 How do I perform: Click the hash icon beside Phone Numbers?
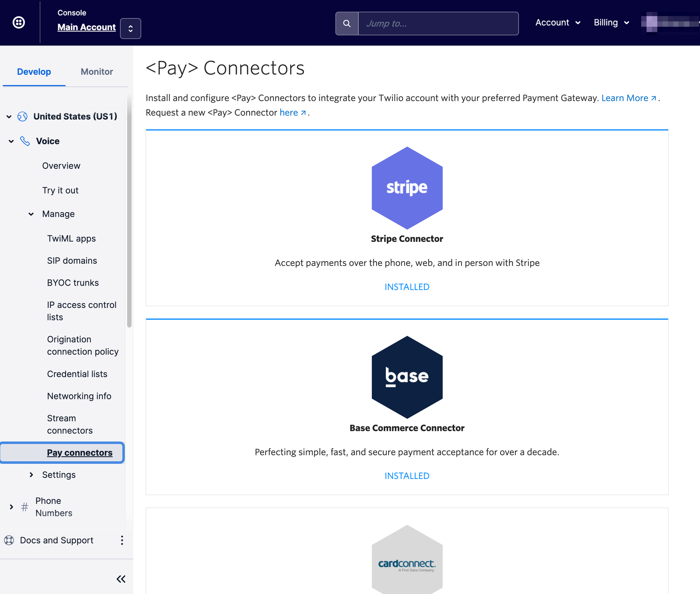[x=24, y=507]
